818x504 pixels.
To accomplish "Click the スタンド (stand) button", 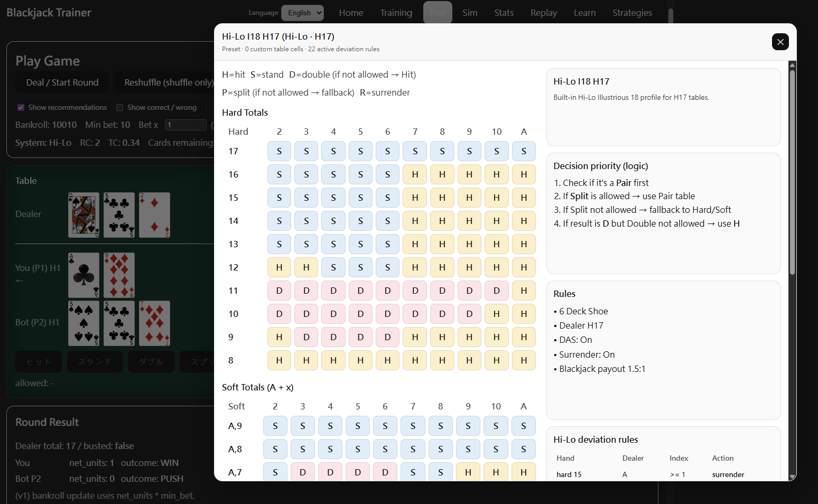I will (x=95, y=361).
